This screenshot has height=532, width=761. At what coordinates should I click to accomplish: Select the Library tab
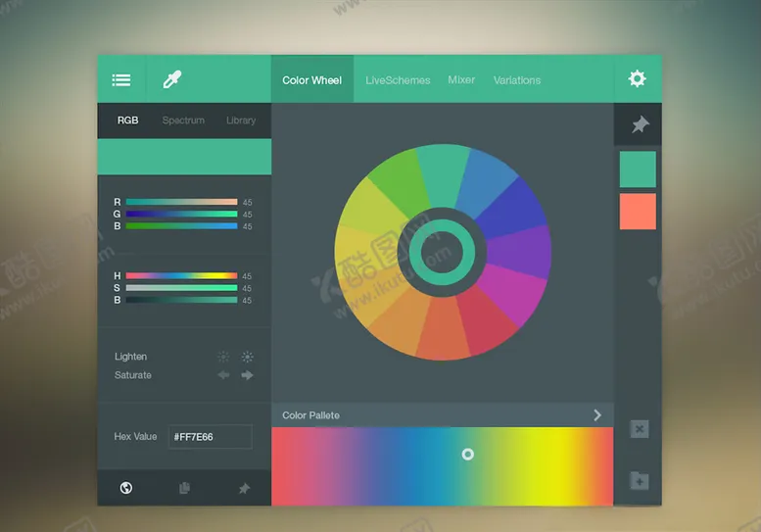point(241,121)
